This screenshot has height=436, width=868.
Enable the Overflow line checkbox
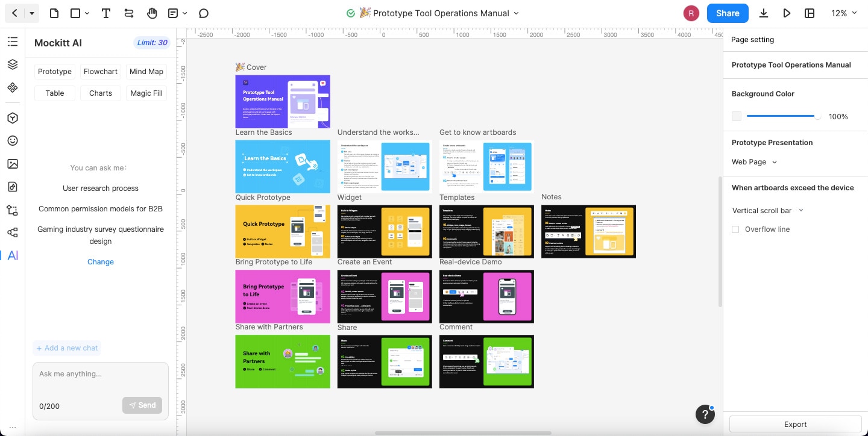pos(735,229)
